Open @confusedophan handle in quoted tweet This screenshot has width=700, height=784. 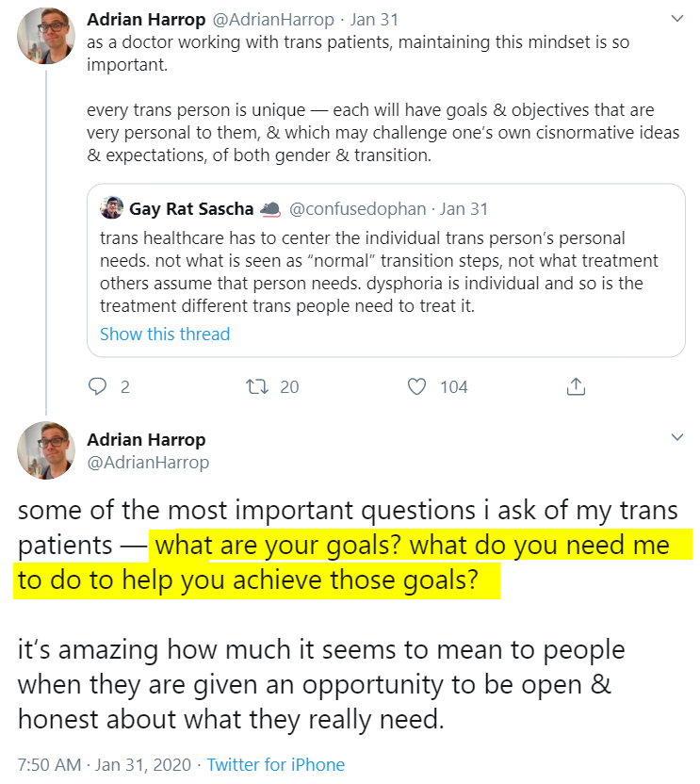(357, 209)
